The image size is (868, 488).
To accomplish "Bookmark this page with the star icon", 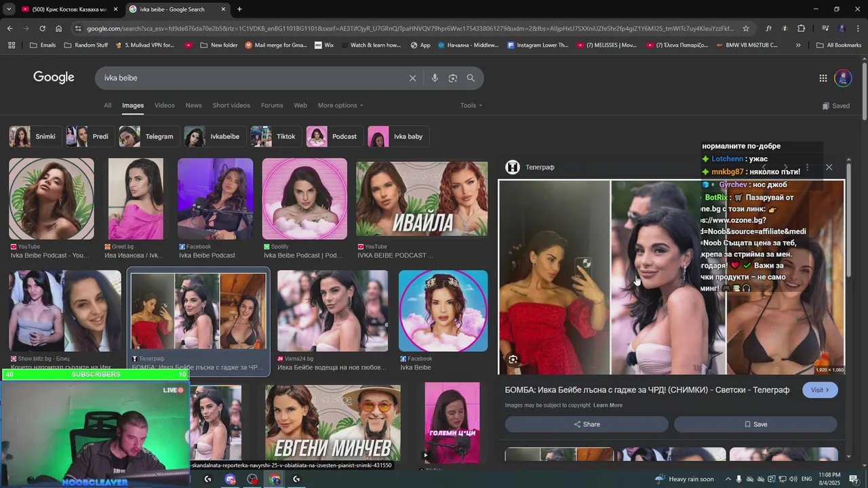I will point(746,28).
